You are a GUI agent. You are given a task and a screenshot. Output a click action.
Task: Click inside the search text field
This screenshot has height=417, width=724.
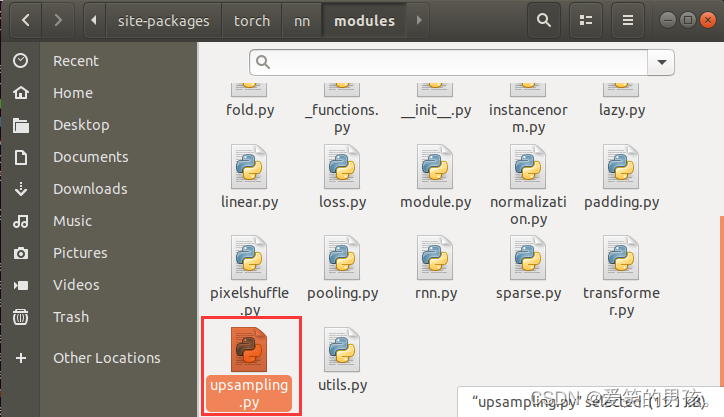pyautogui.click(x=448, y=62)
